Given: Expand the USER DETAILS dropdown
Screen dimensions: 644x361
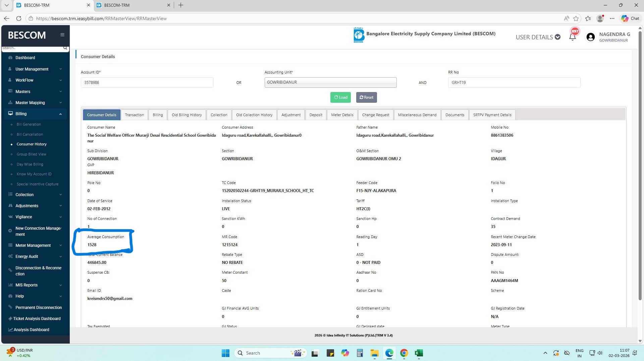Looking at the screenshot, I should 538,37.
